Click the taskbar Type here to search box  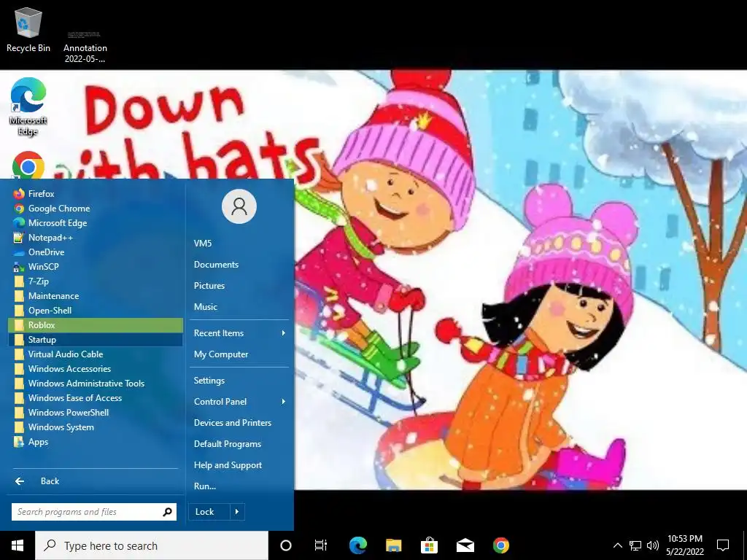[x=152, y=545]
